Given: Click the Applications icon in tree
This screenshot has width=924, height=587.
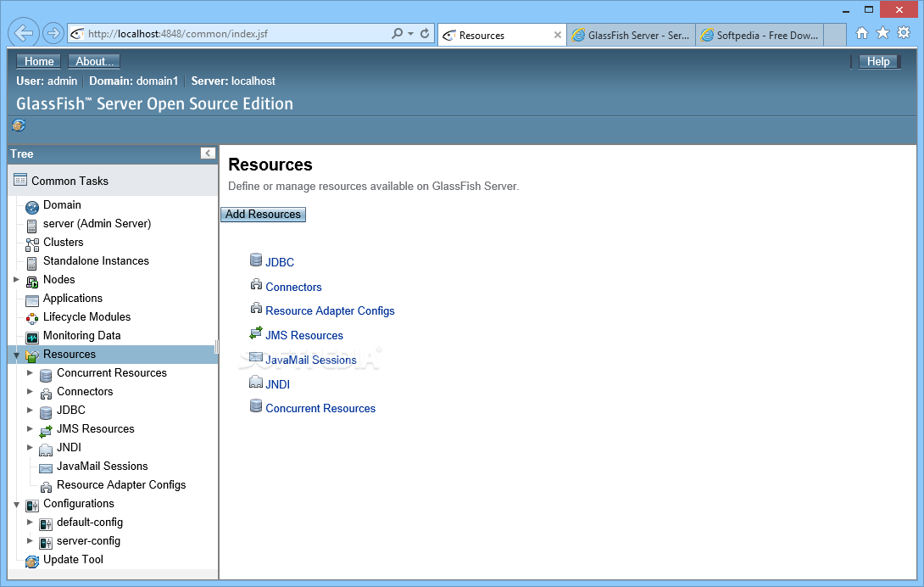Looking at the screenshot, I should tap(32, 300).
